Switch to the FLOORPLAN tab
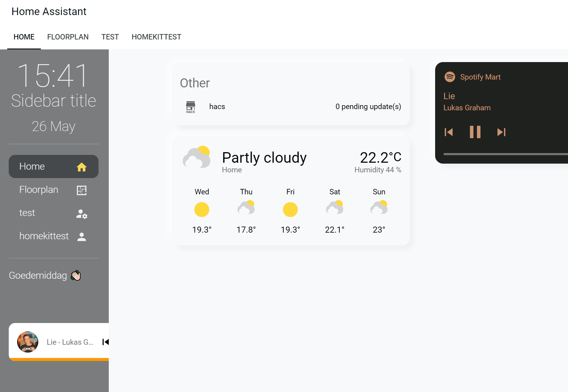Image resolution: width=568 pixels, height=392 pixels. pyautogui.click(x=68, y=37)
